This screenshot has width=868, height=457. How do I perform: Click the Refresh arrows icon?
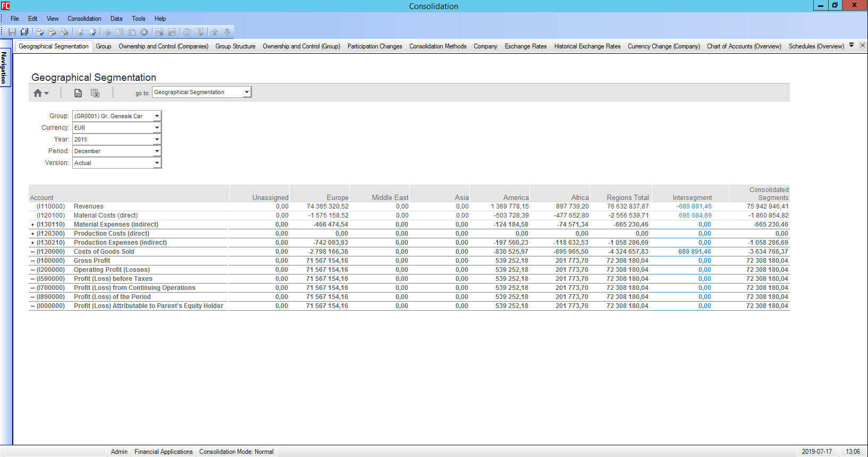(187, 32)
